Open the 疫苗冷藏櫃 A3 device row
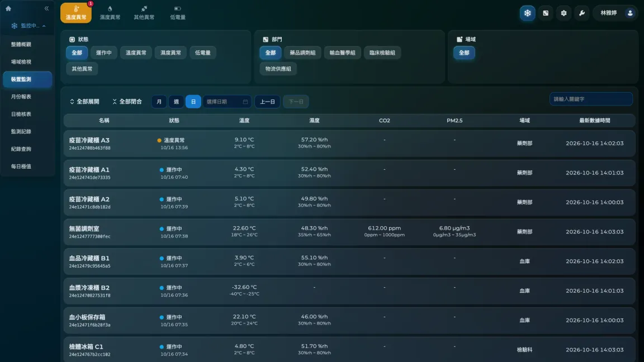This screenshot has height=362, width=644. tap(349, 143)
